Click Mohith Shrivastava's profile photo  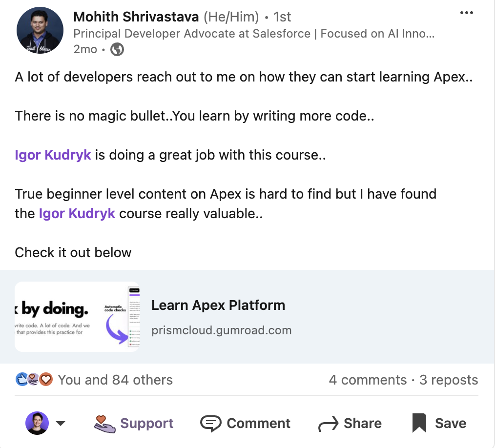tap(40, 30)
